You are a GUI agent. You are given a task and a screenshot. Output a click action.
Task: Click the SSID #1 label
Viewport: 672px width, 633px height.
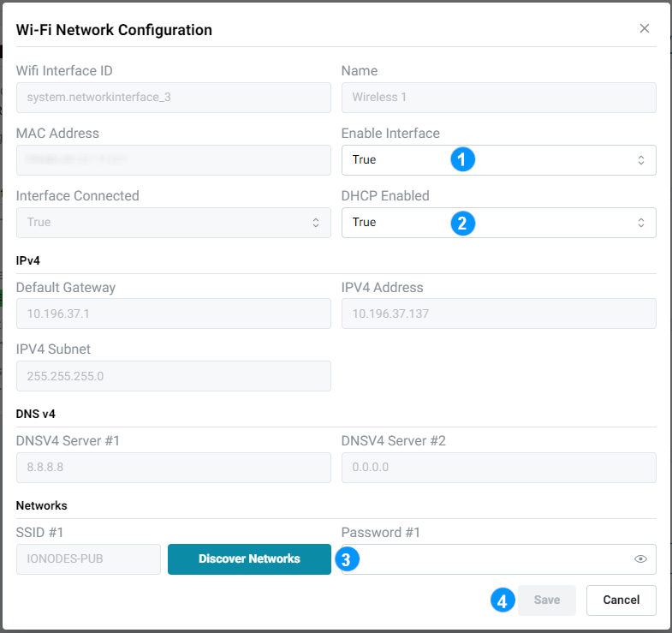point(40,532)
